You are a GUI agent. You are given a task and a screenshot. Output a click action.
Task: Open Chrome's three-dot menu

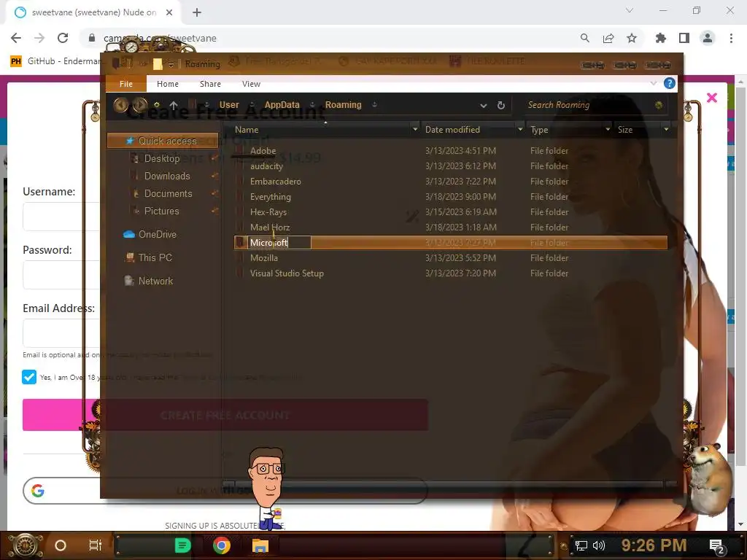pyautogui.click(x=731, y=38)
